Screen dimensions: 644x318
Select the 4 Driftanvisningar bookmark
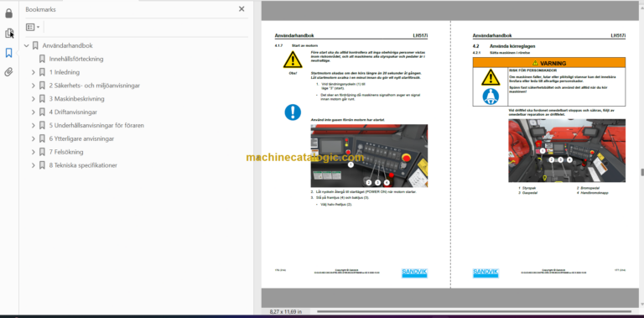[x=73, y=112]
